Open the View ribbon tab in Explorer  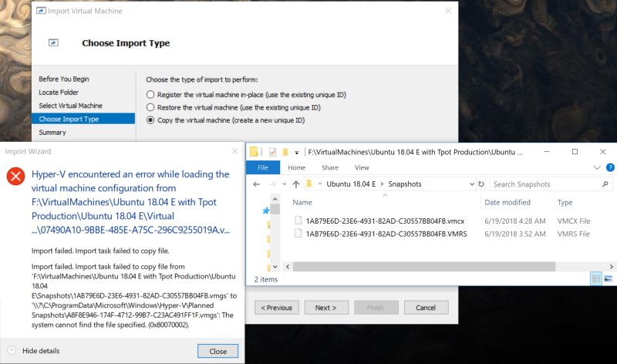(362, 167)
